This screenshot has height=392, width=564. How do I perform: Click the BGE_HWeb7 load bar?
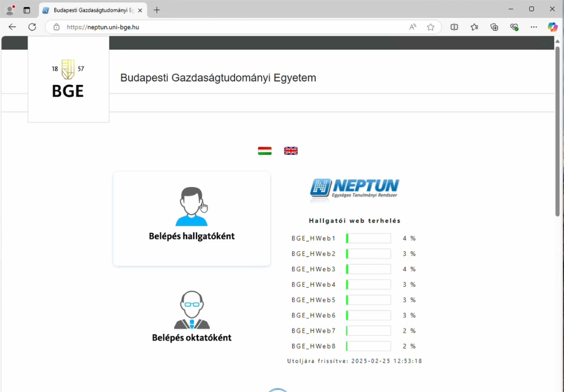pos(369,331)
